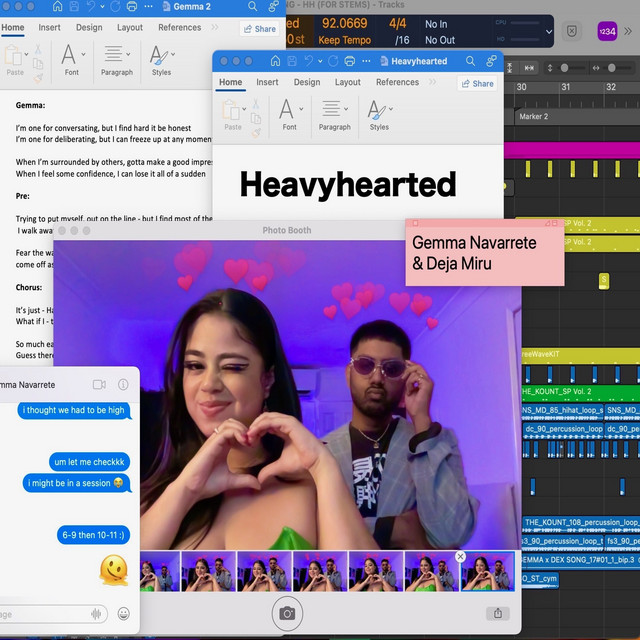Click Share button in Gemma 2 window

point(260,29)
